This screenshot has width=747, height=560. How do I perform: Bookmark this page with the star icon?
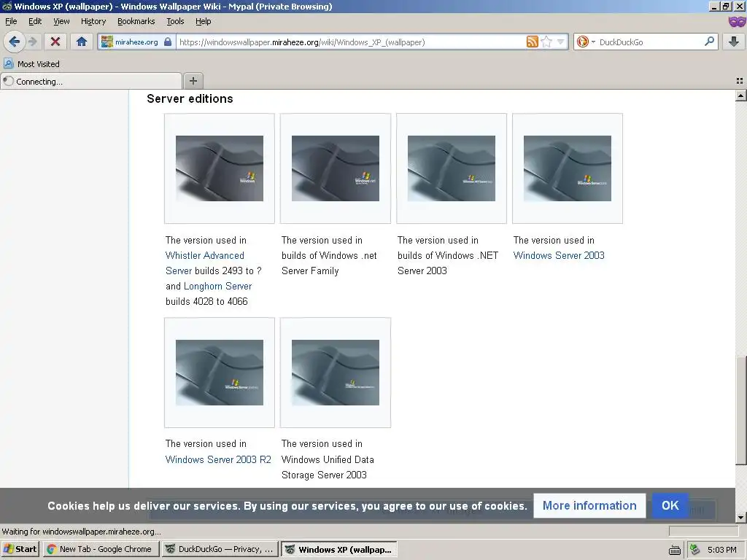(x=546, y=42)
